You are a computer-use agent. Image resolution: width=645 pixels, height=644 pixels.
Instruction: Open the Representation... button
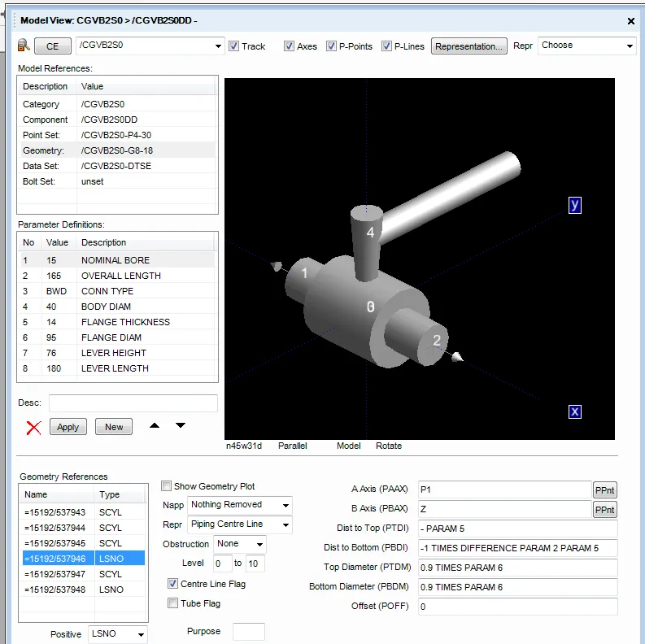point(469,46)
